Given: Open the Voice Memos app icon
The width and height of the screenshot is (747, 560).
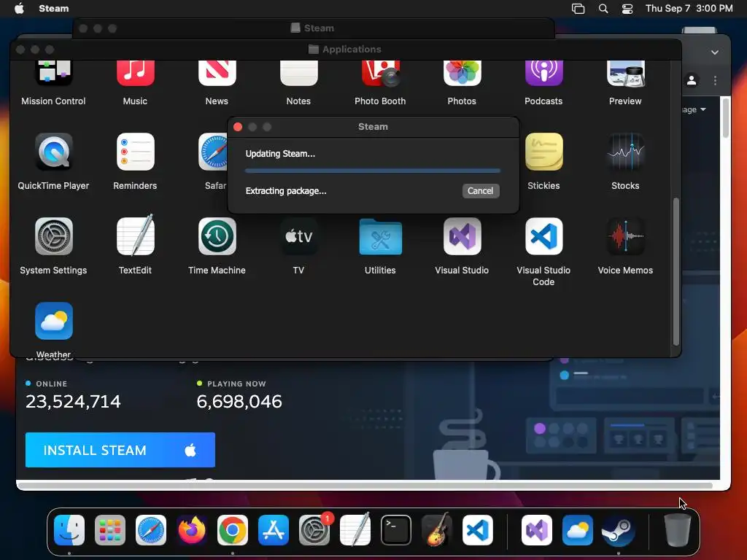Looking at the screenshot, I should click(625, 236).
